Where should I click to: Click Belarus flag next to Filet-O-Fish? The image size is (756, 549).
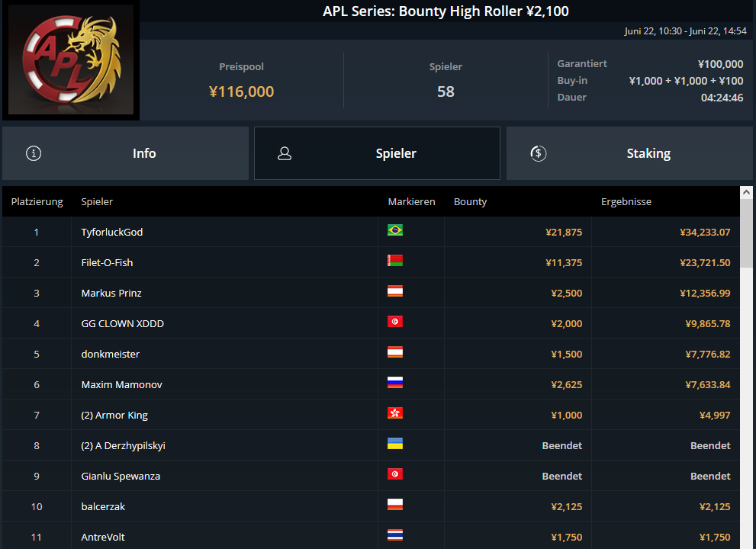coord(395,260)
